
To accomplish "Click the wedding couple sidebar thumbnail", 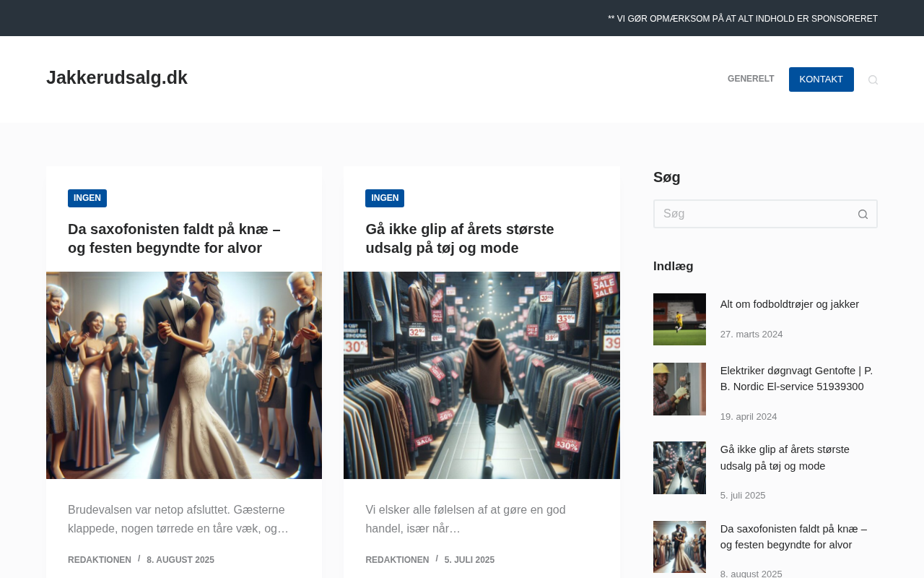I will (679, 547).
